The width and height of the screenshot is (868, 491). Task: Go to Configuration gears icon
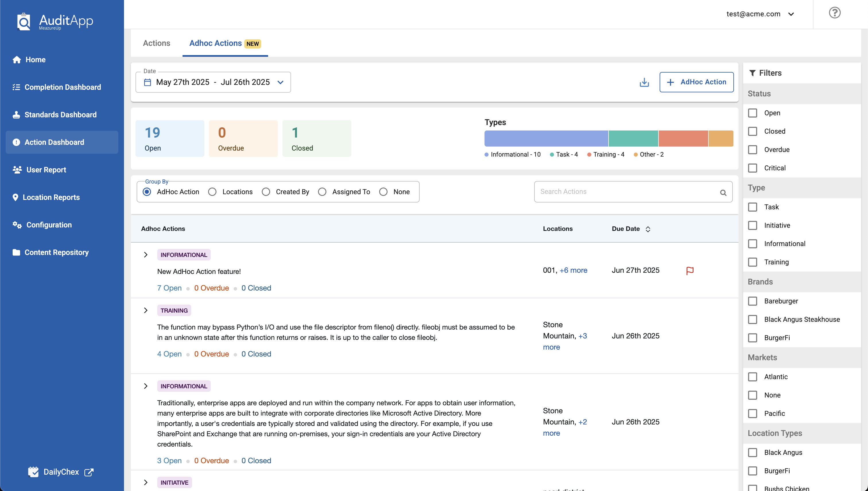[x=17, y=225]
